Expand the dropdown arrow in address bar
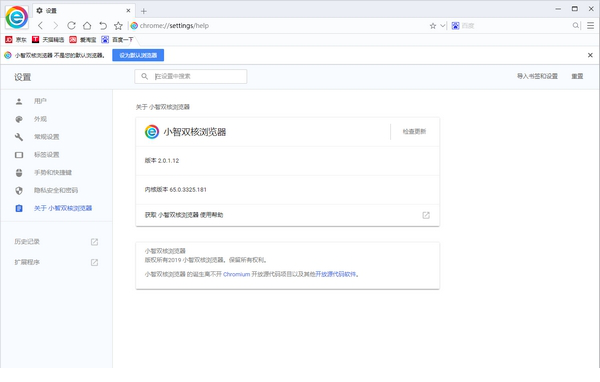Image resolution: width=600 pixels, height=382 pixels. point(442,26)
